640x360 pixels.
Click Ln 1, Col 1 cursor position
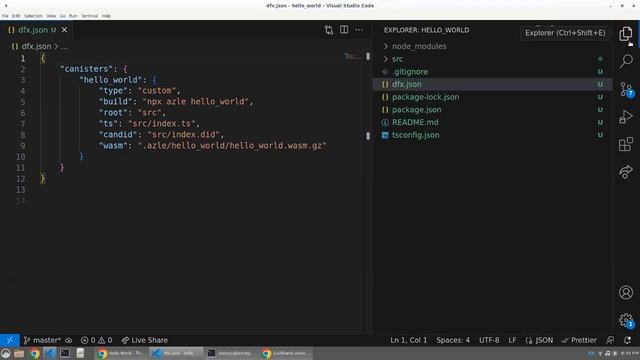(409, 340)
